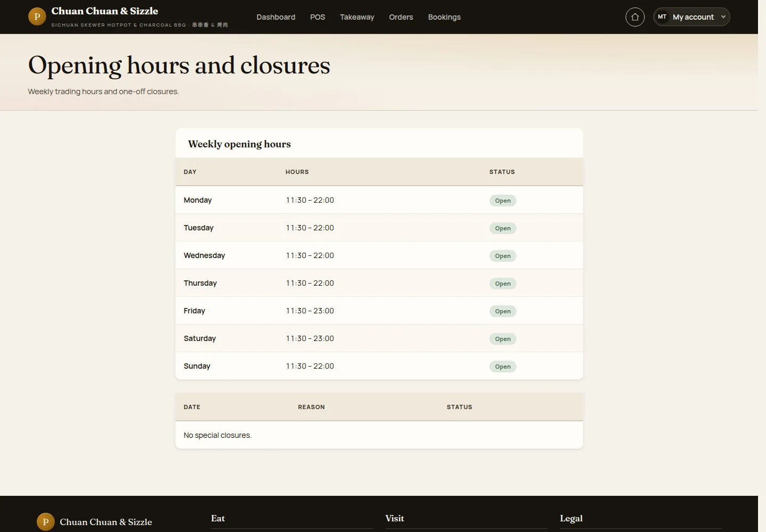The height and width of the screenshot is (532, 766).
Task: Click the gold P logo in footer
Action: (45, 522)
